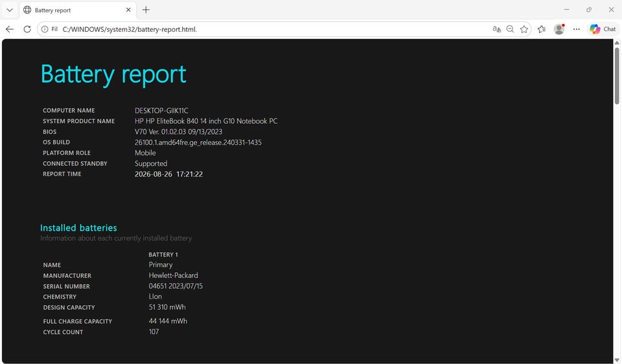Click the address bar file path
Screen dimensions: 622x364
pyautogui.click(x=130, y=29)
